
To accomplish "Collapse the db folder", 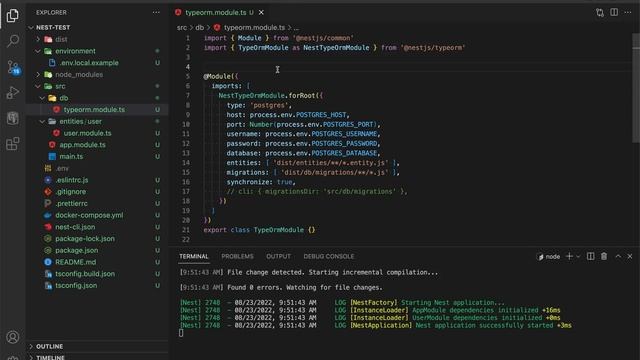I will pos(42,98).
